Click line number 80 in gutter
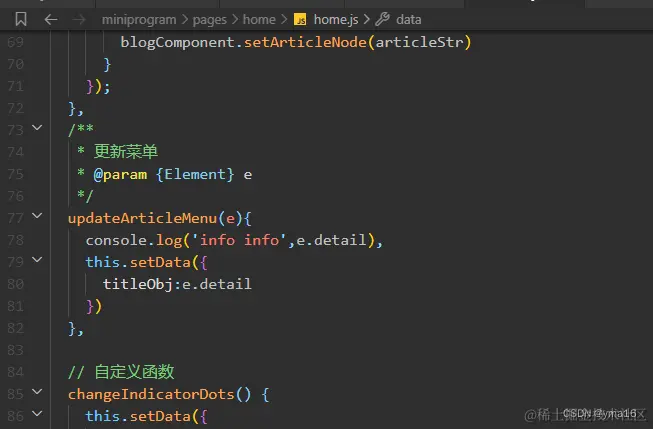The height and width of the screenshot is (429, 653). (15, 284)
